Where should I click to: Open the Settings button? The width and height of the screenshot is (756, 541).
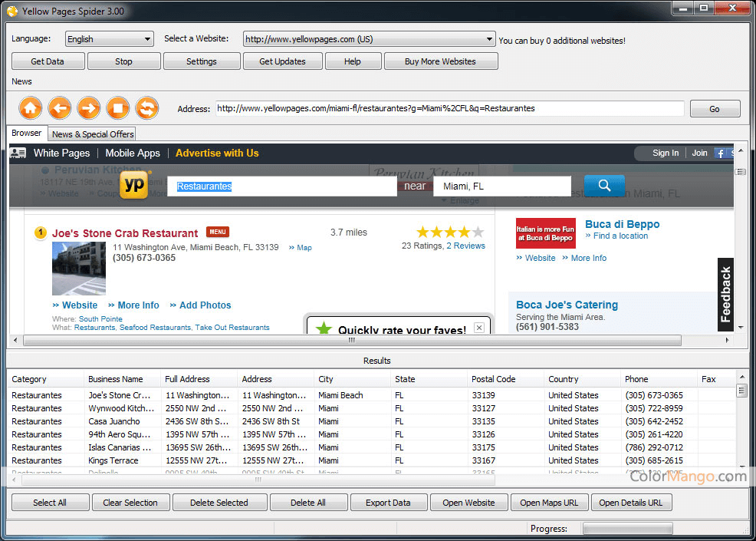(202, 61)
